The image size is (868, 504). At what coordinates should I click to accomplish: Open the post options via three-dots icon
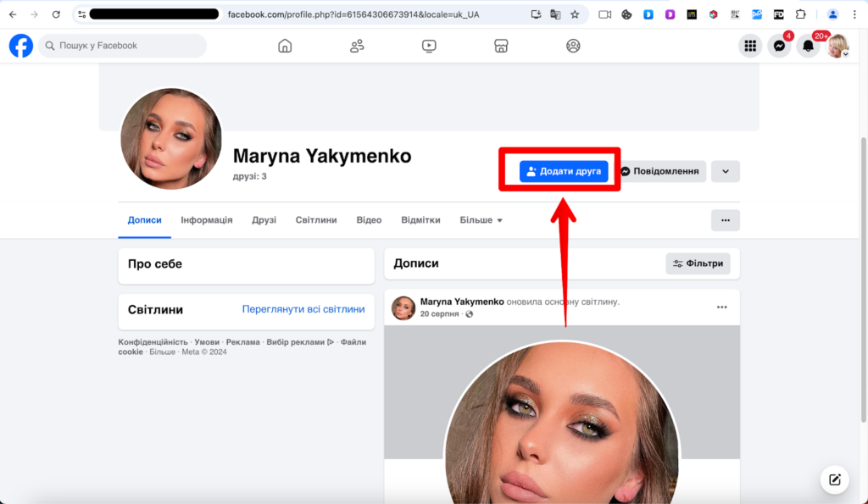click(x=721, y=307)
